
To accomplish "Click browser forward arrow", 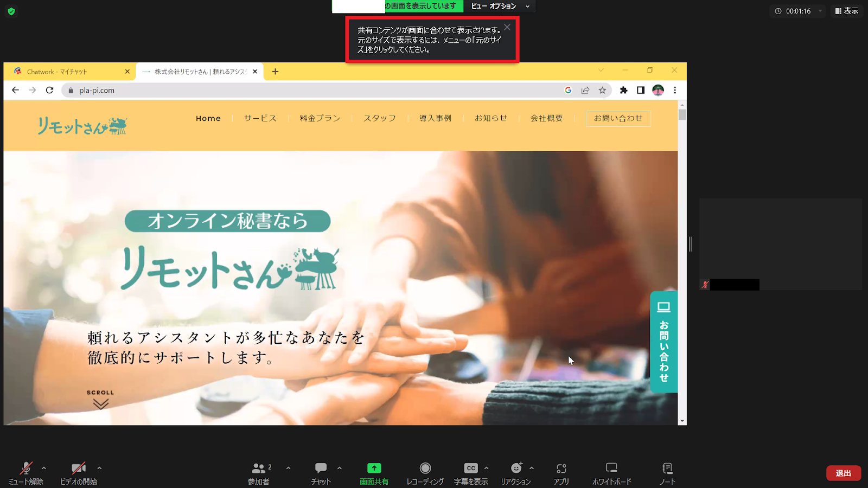I will tap(33, 90).
